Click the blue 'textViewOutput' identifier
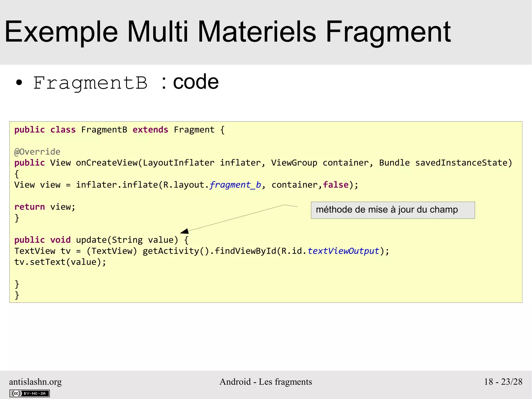Image resolution: width=532 pixels, height=399 pixels. 343,251
